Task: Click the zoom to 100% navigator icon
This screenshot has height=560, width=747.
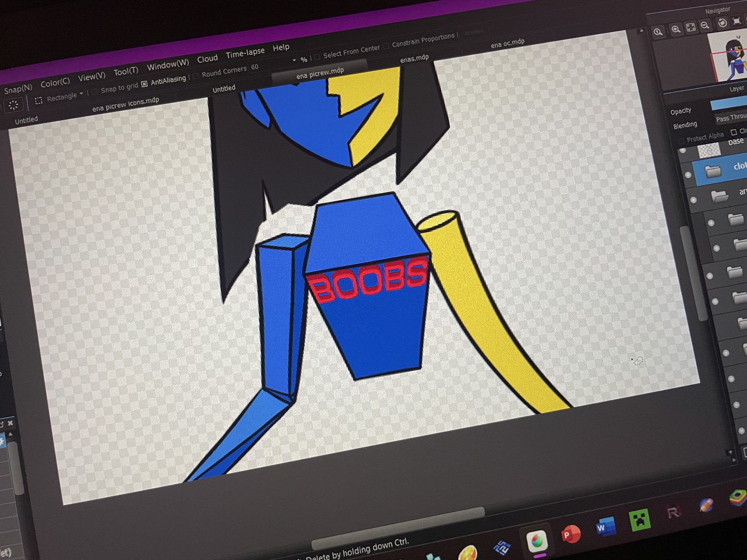Action: 658,32
